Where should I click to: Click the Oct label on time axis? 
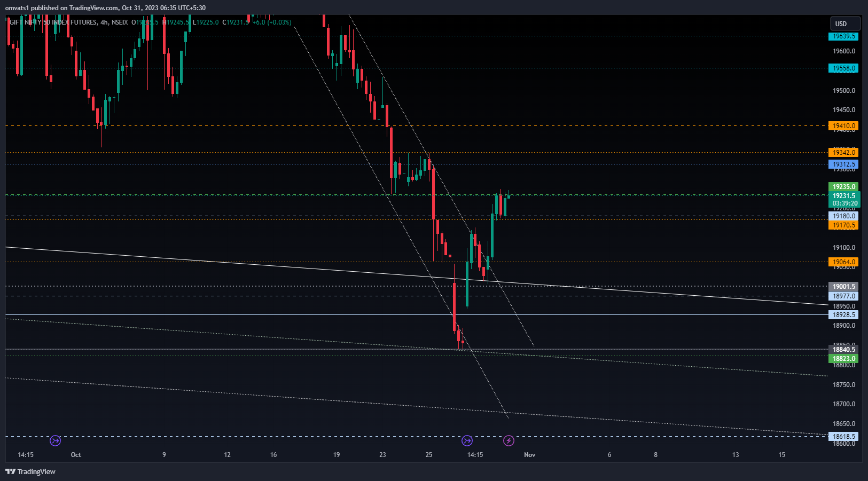(76, 455)
